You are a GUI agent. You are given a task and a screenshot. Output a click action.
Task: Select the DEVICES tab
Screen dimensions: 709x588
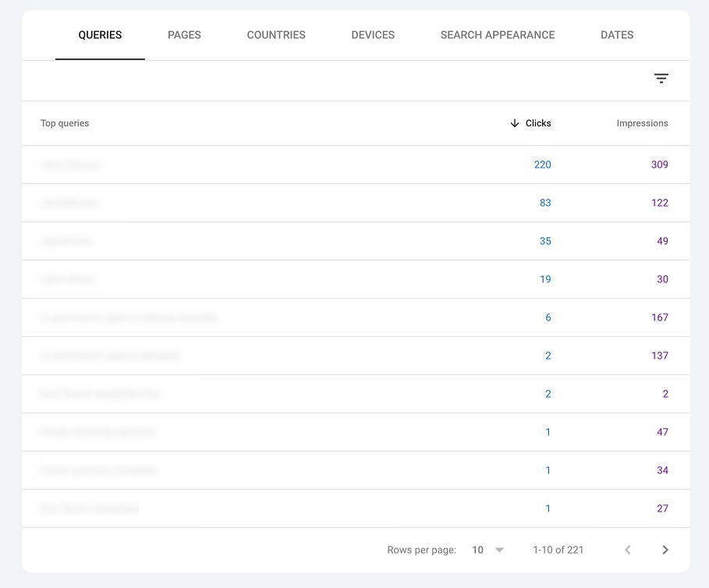(372, 35)
